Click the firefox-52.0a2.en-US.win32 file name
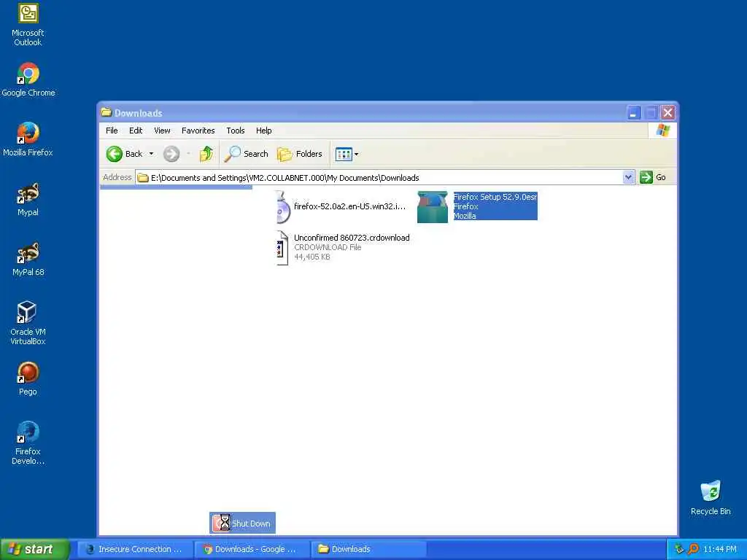The width and height of the screenshot is (747, 560). [x=349, y=206]
